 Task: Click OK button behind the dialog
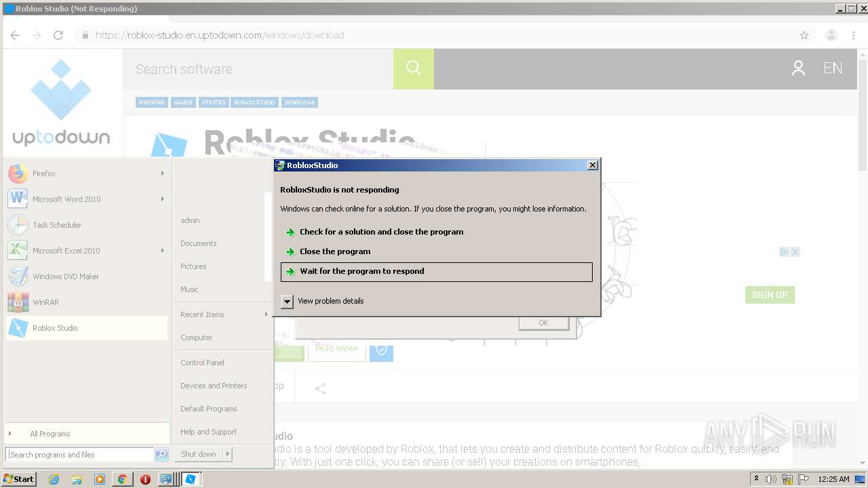543,323
